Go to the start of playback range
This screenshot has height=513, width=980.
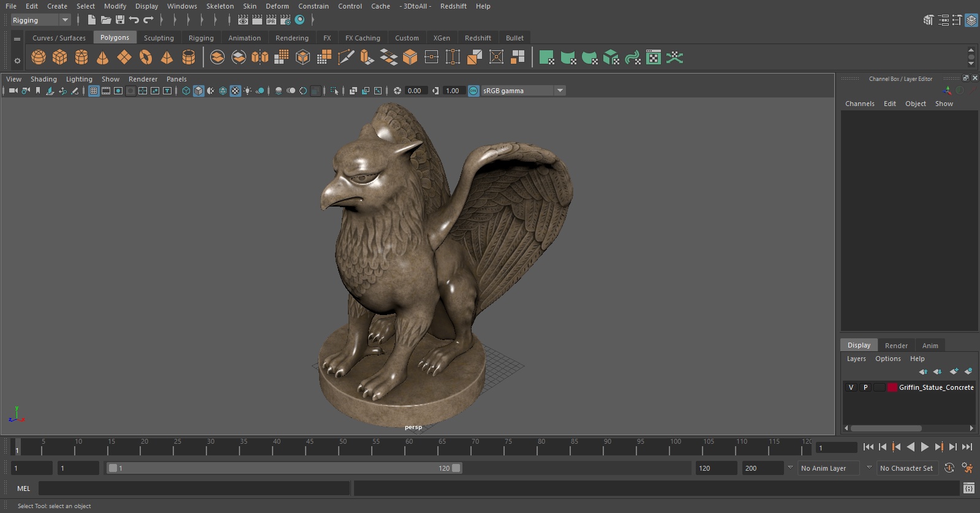(x=869, y=447)
